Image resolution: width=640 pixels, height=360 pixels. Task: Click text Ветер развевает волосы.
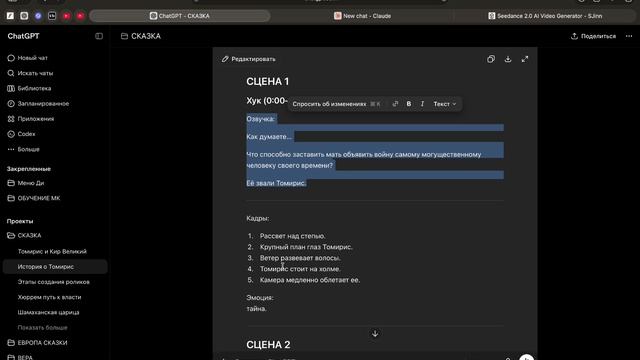click(x=300, y=258)
